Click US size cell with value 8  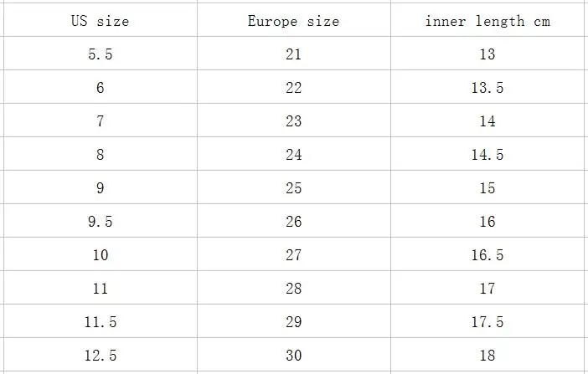[100, 155]
